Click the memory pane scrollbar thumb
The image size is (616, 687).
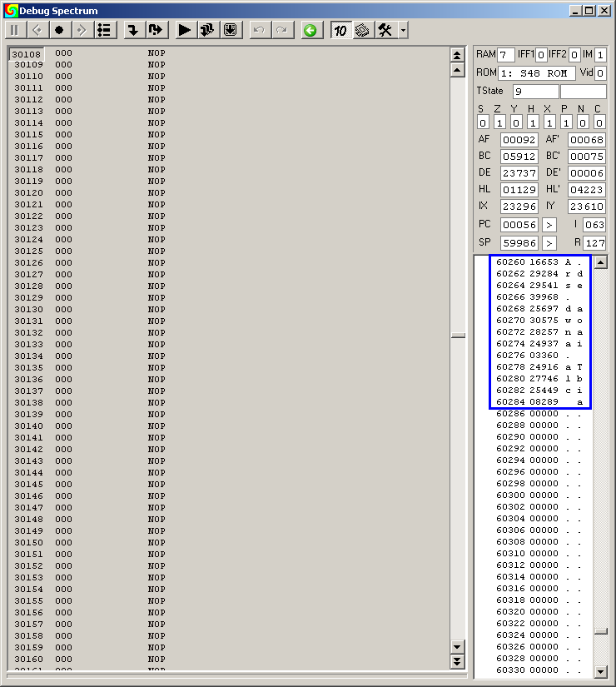(x=601, y=631)
